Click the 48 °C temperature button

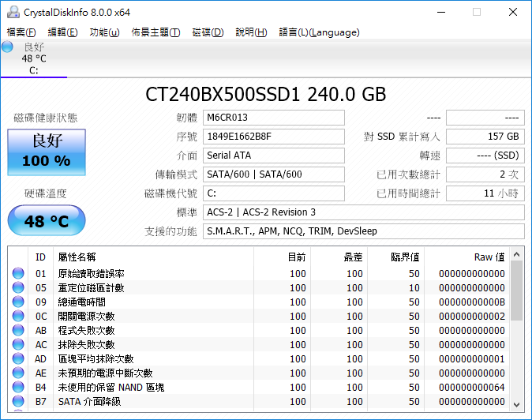click(x=47, y=220)
